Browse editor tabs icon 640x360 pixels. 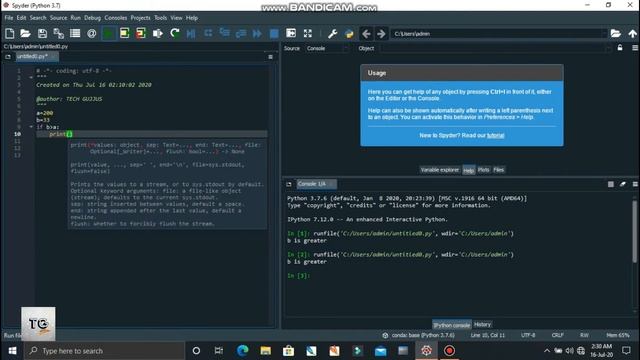(8, 57)
